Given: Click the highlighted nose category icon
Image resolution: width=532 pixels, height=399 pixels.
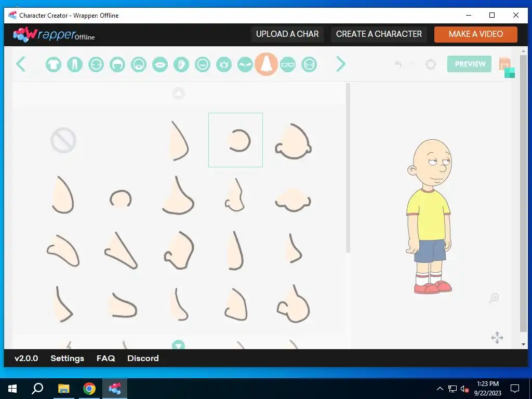Looking at the screenshot, I should click(x=267, y=64).
